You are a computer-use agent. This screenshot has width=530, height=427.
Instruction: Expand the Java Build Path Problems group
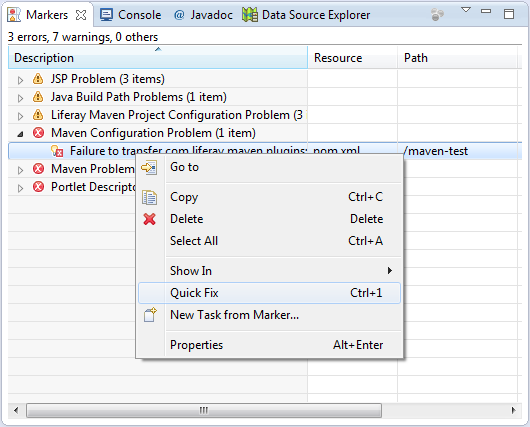click(x=20, y=98)
